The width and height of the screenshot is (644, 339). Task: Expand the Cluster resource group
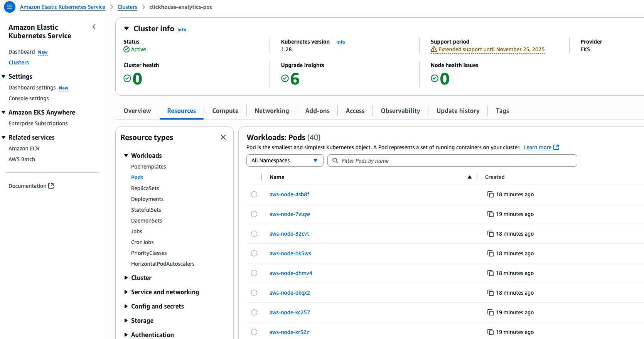pyautogui.click(x=126, y=278)
